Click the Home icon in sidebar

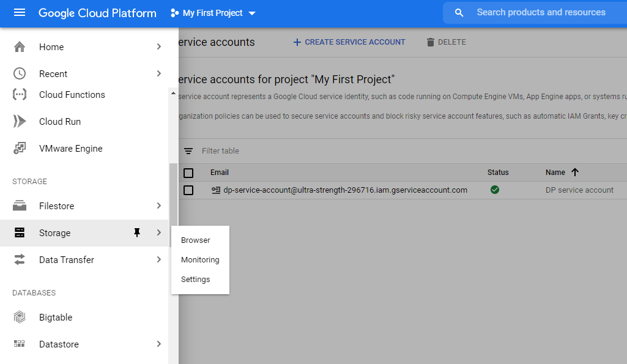(x=19, y=46)
